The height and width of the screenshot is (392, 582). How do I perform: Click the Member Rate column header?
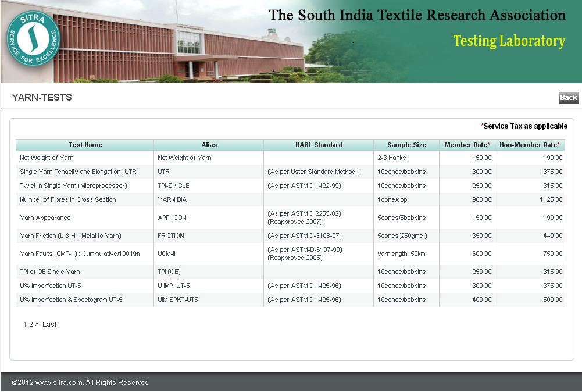[467, 145]
